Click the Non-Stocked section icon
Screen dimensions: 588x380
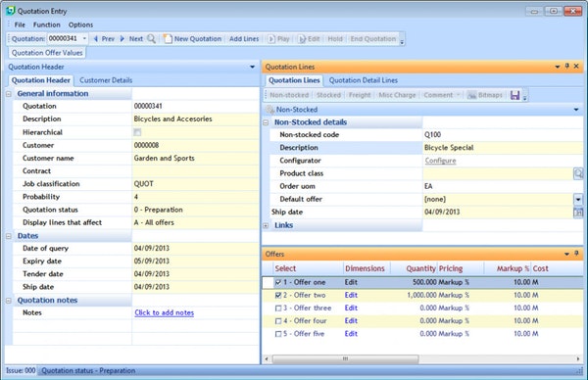pyautogui.click(x=269, y=110)
